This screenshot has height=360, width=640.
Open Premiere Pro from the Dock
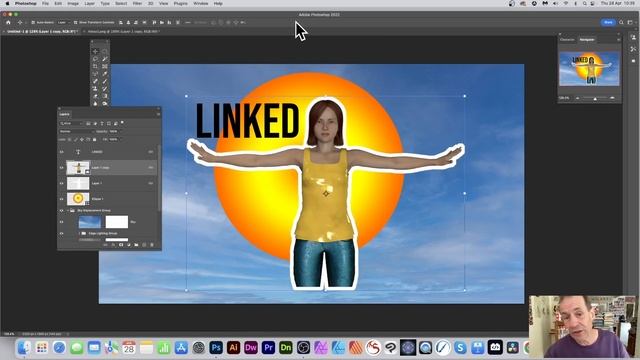(x=268, y=348)
